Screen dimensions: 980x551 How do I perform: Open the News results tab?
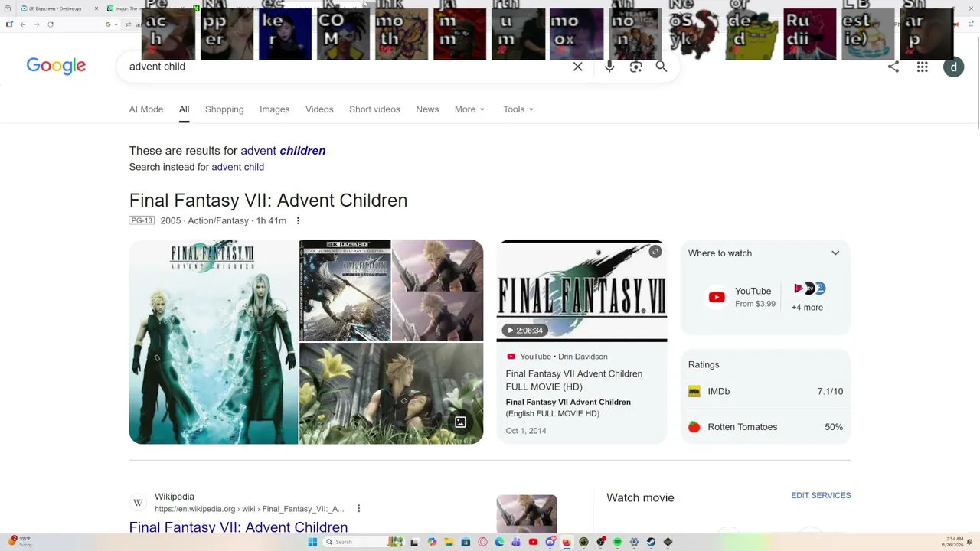point(427,109)
